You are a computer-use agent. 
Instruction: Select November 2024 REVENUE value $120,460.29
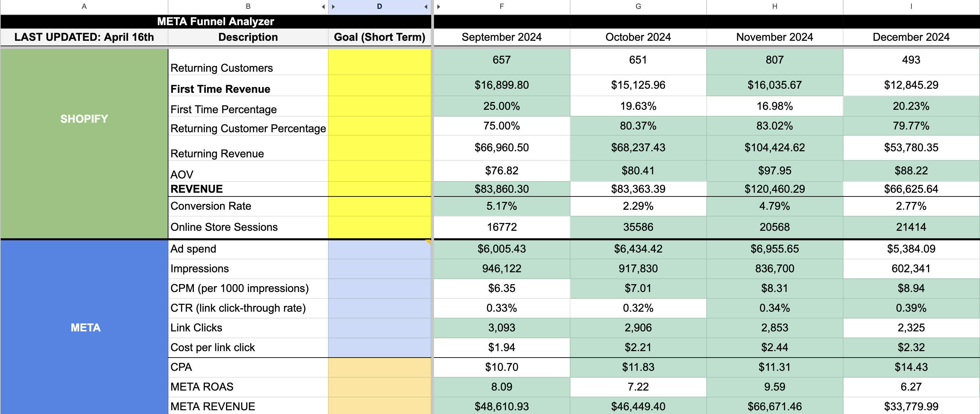point(775,189)
